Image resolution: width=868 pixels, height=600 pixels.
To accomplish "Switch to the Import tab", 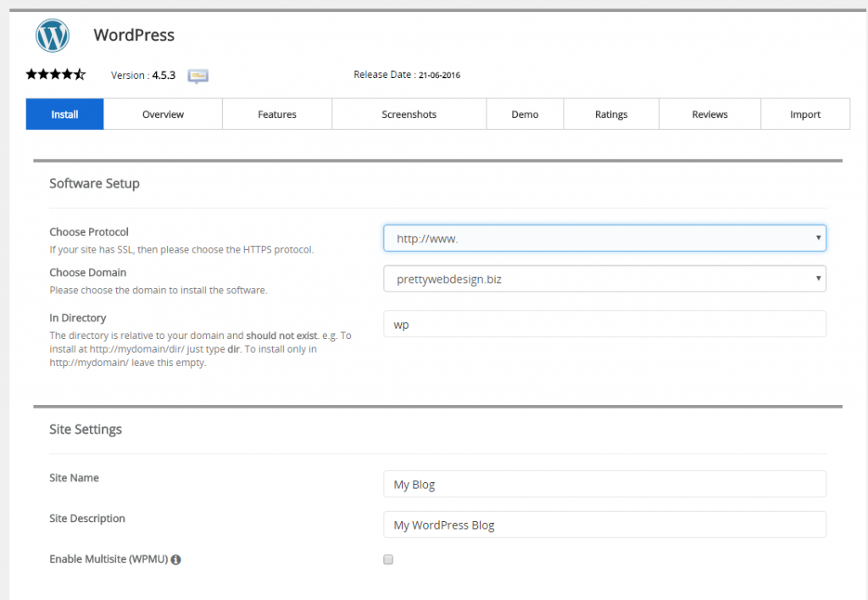I will pyautogui.click(x=805, y=114).
